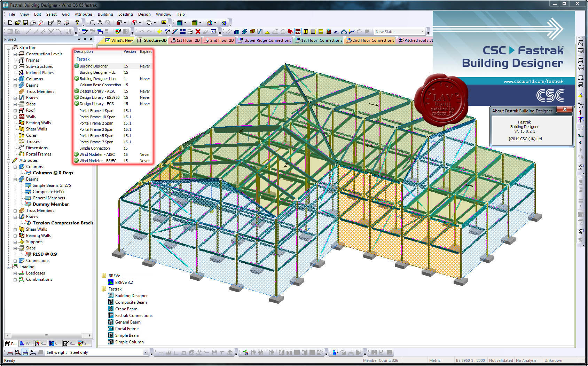Select the Pan hand tool
588x366 pixels.
click(149, 23)
